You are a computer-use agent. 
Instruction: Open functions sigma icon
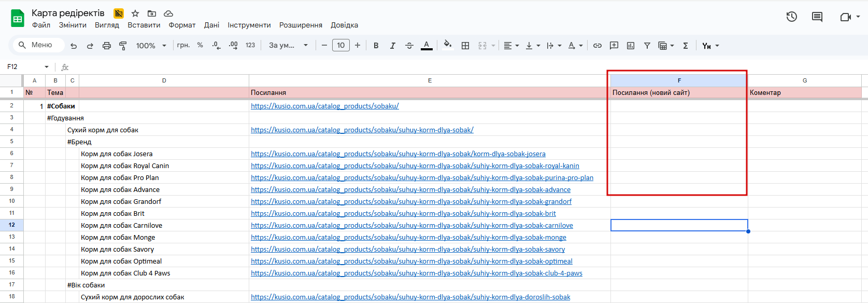[x=686, y=46]
